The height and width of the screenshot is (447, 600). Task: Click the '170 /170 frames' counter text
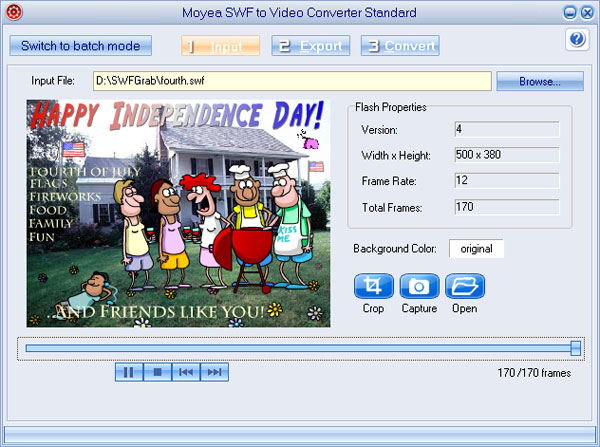pyautogui.click(x=534, y=373)
